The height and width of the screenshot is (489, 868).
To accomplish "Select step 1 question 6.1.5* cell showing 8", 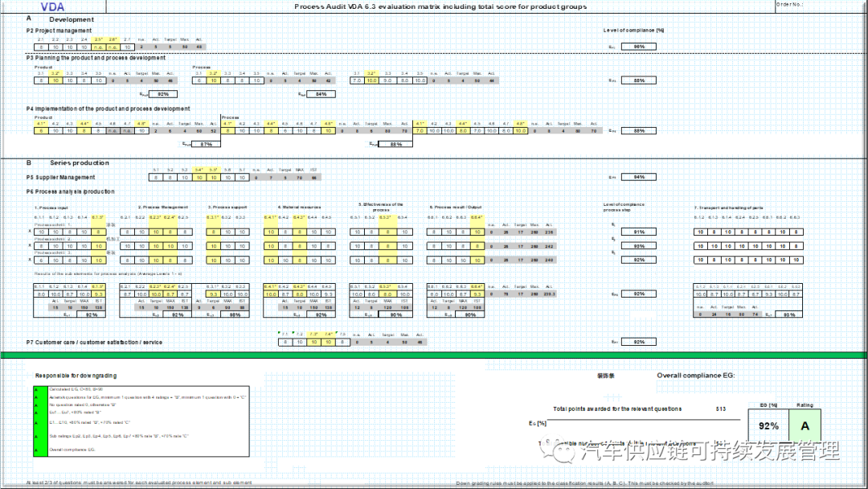I will tap(98, 232).
